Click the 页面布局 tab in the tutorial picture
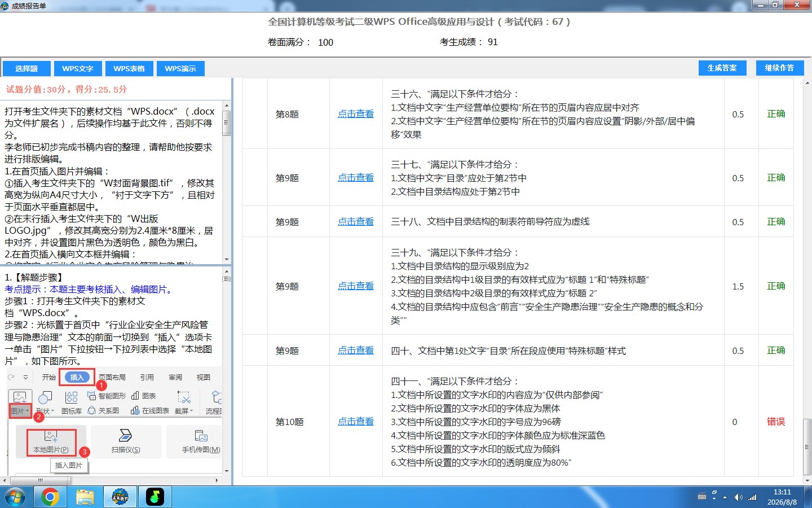This screenshot has width=812, height=508. coord(112,377)
